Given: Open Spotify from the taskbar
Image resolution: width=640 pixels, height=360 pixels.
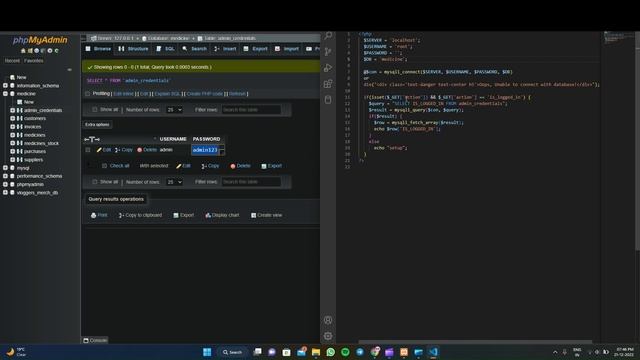Looking at the screenshot, I should coord(345,352).
